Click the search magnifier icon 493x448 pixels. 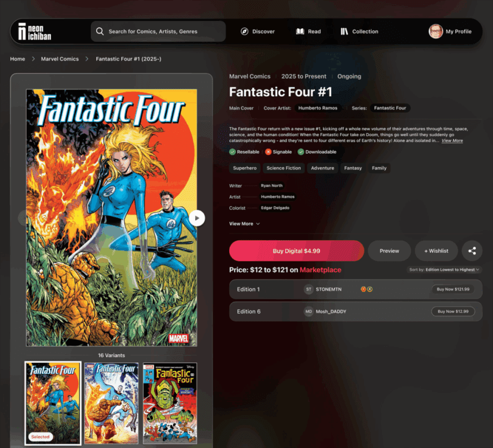click(100, 32)
